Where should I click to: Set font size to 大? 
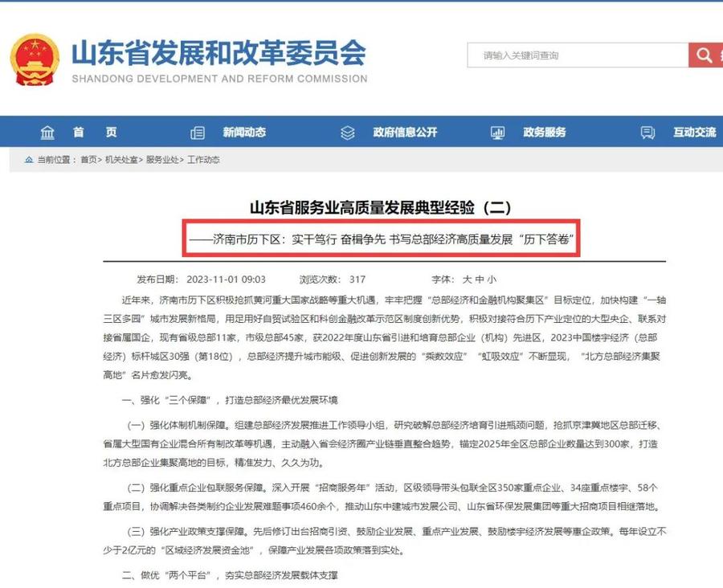tap(467, 280)
